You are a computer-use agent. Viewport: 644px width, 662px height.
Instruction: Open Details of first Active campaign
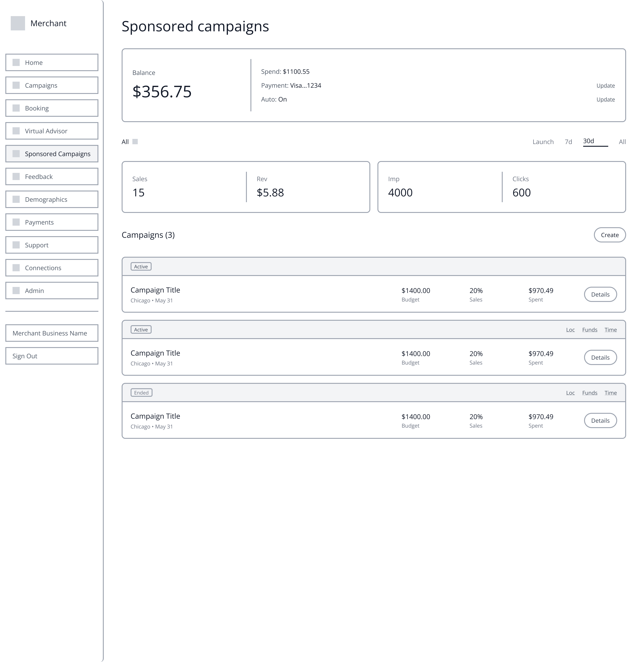coord(600,294)
